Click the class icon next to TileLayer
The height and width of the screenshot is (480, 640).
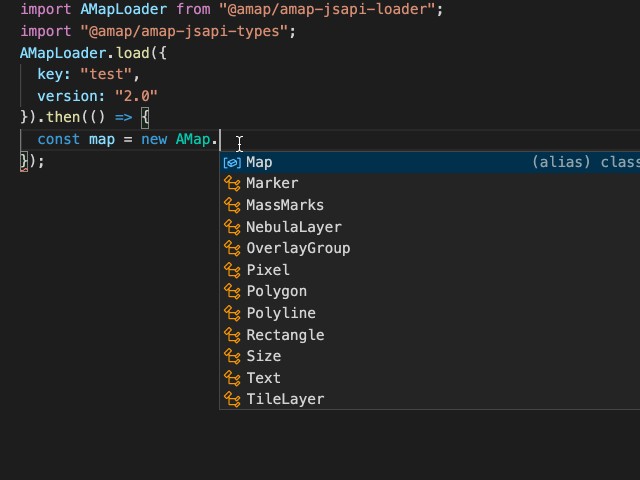[232, 400]
